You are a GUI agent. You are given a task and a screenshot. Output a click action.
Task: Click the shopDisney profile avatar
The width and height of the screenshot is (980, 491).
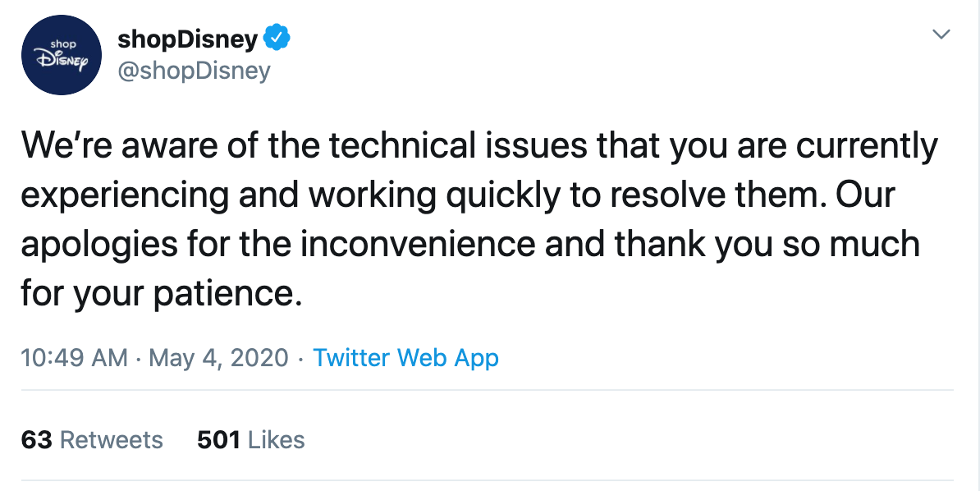coord(61,56)
